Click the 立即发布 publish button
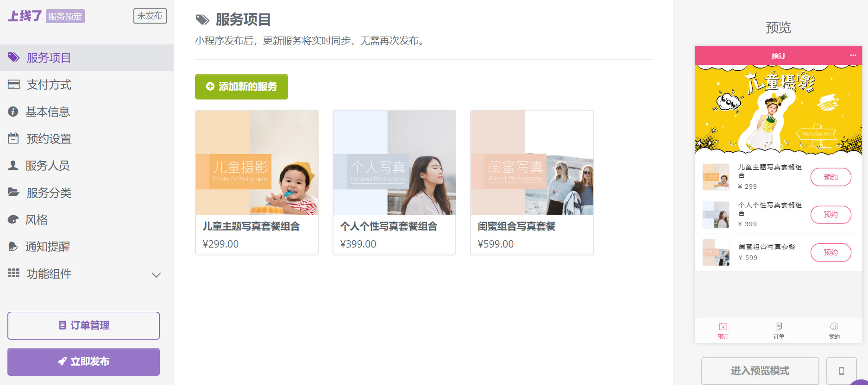 pos(83,361)
